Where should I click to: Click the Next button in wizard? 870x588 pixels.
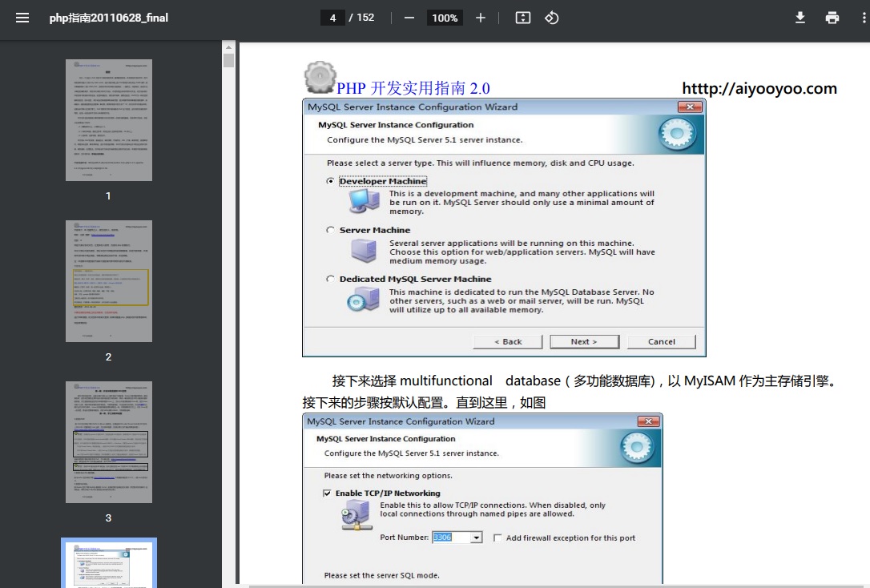(x=584, y=341)
